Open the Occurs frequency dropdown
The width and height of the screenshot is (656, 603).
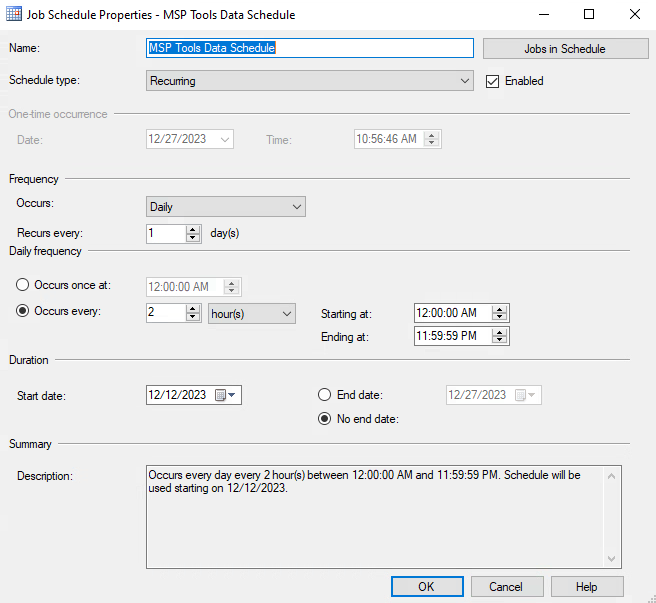pos(226,207)
